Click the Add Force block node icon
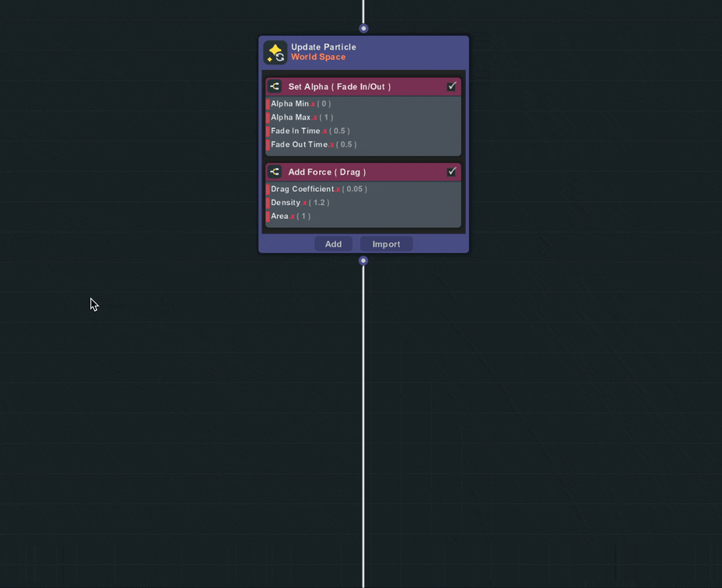The image size is (722, 588). pos(275,172)
